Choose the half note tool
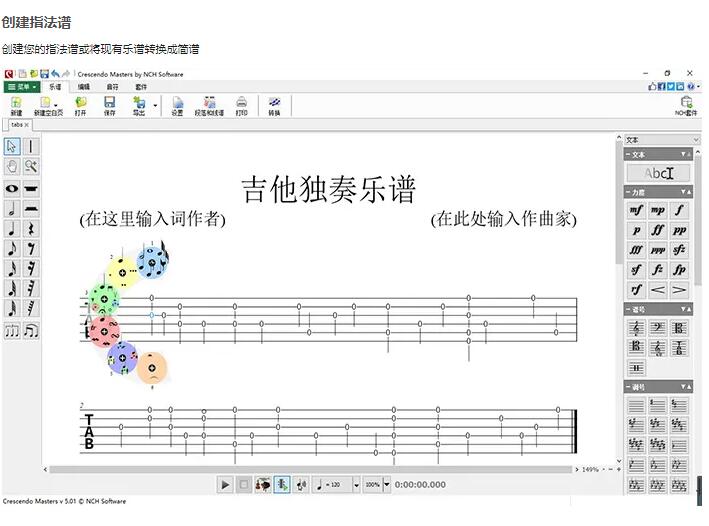 coord(12,209)
